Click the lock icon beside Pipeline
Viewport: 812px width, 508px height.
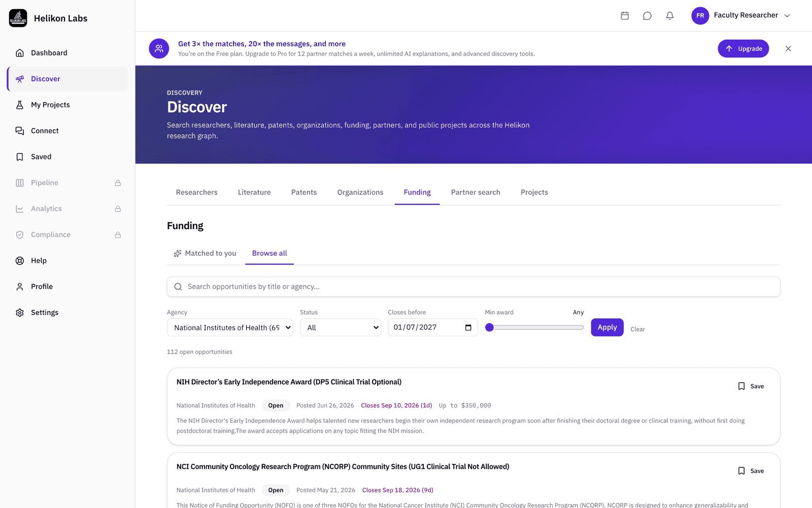118,183
